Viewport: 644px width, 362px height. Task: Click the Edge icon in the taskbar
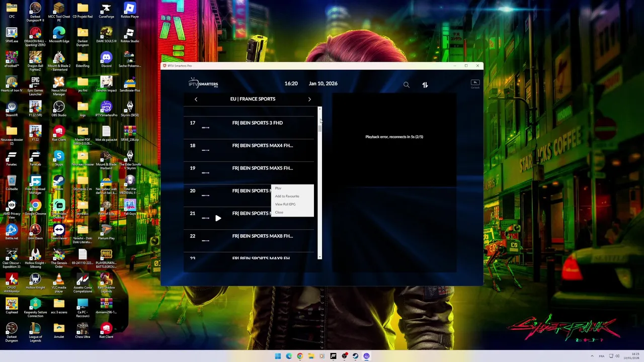point(289,356)
